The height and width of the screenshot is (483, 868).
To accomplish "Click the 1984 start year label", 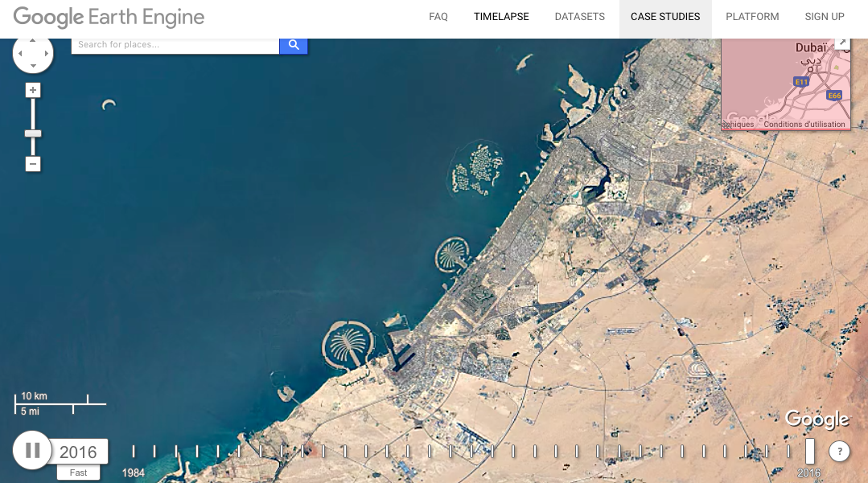I will coord(134,473).
